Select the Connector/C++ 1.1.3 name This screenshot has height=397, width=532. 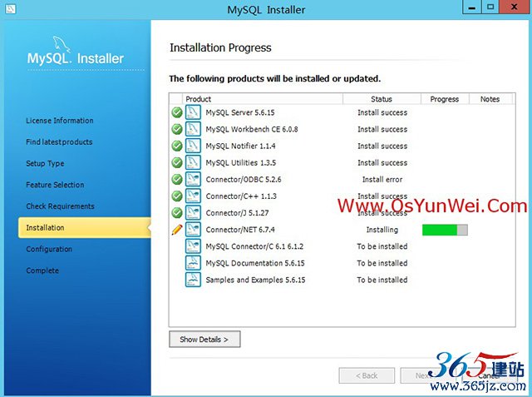point(241,196)
